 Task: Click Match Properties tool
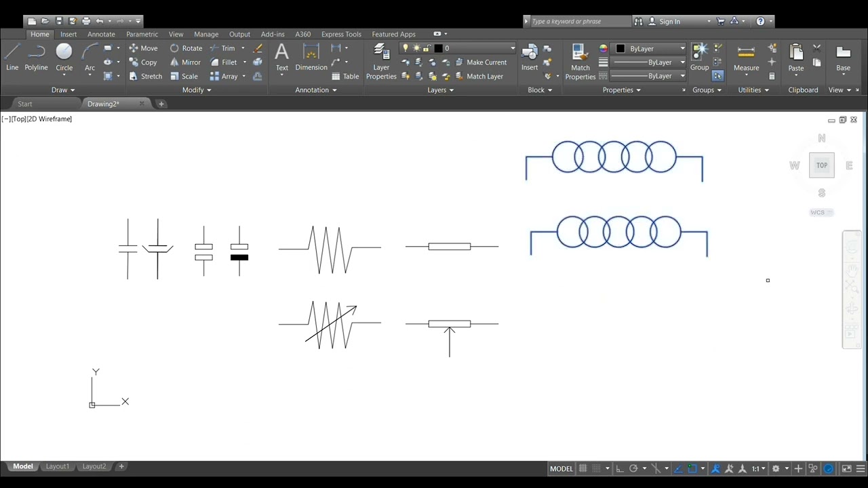[580, 61]
